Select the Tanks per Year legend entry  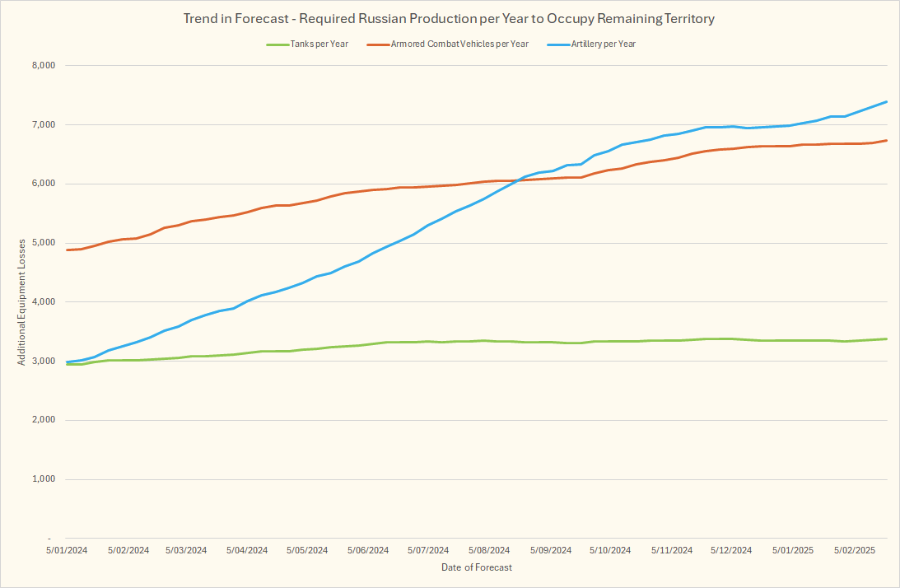319,44
